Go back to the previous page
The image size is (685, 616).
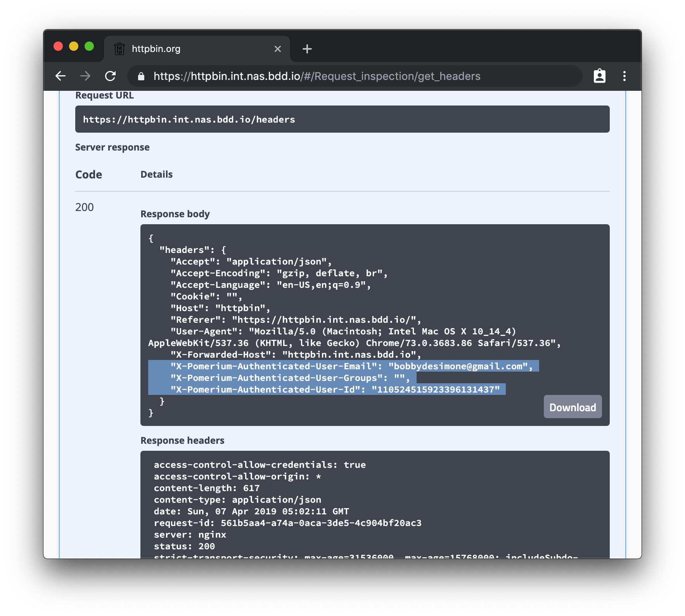click(61, 76)
